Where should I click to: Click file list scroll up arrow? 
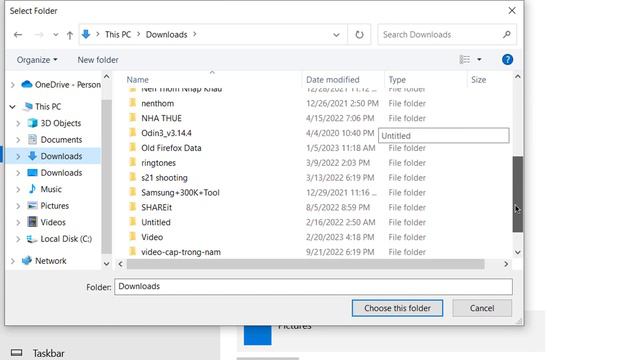(518, 77)
